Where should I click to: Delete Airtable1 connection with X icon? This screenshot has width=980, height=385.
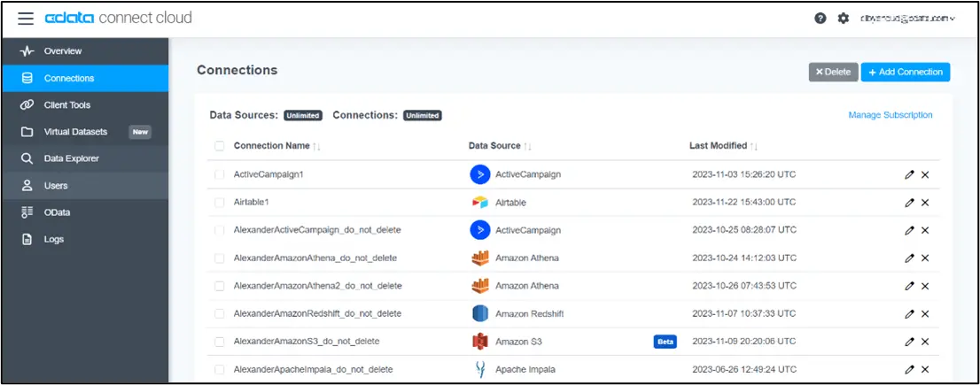point(925,203)
